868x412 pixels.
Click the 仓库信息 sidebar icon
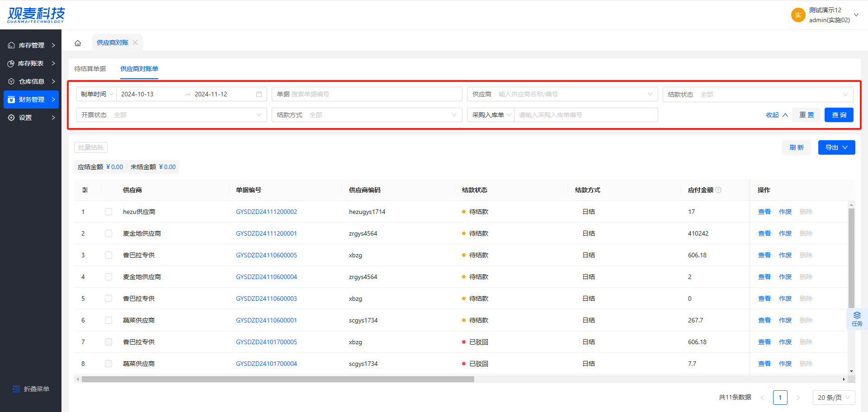(11, 81)
